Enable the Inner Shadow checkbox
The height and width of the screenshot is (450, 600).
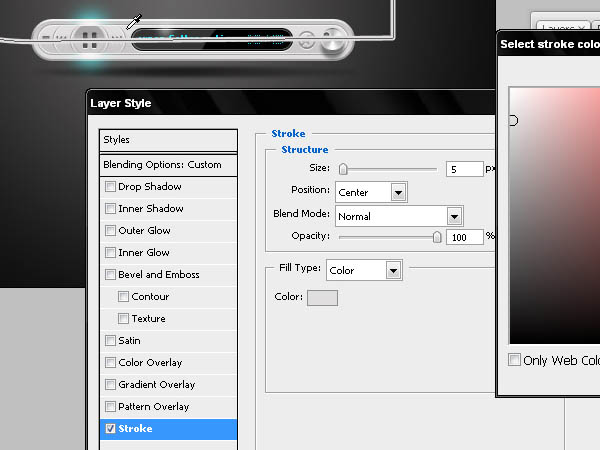[x=110, y=209]
